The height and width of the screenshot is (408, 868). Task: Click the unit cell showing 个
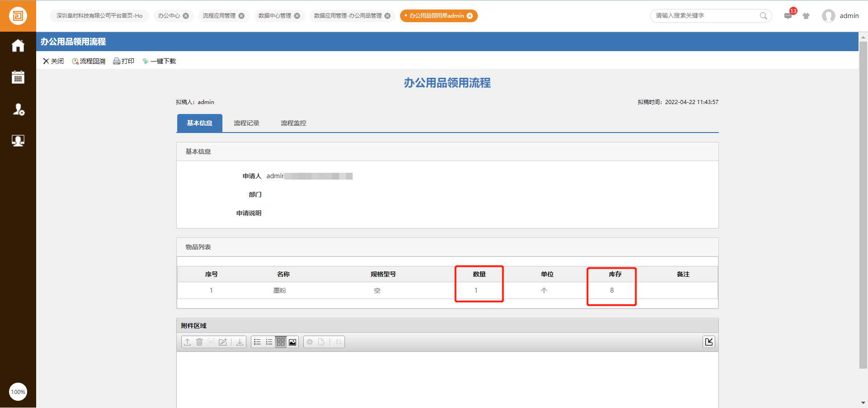click(544, 290)
